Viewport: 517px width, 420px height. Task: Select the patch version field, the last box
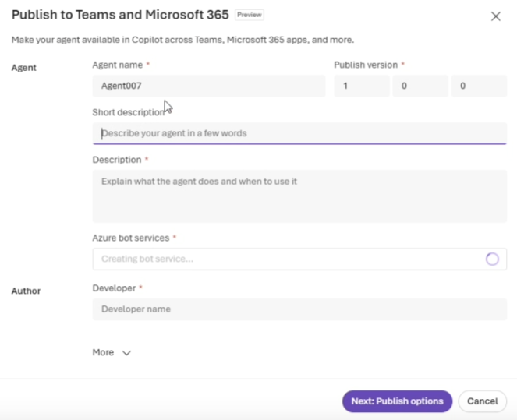click(479, 86)
